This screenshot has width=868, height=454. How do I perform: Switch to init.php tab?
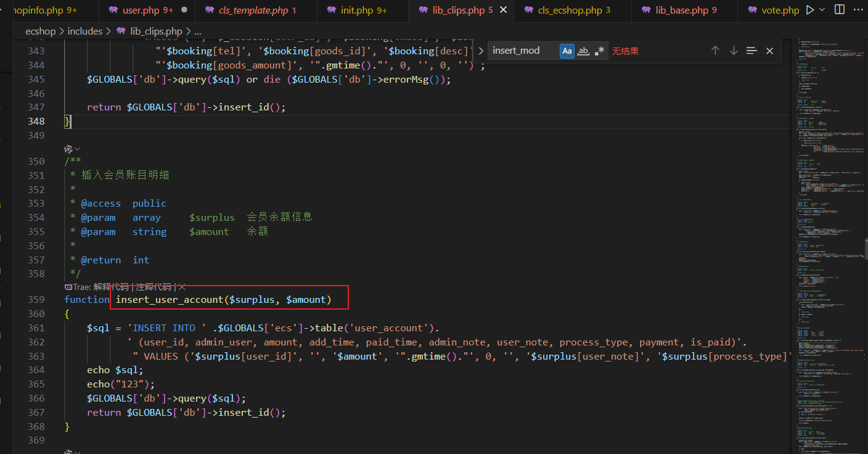(x=357, y=10)
